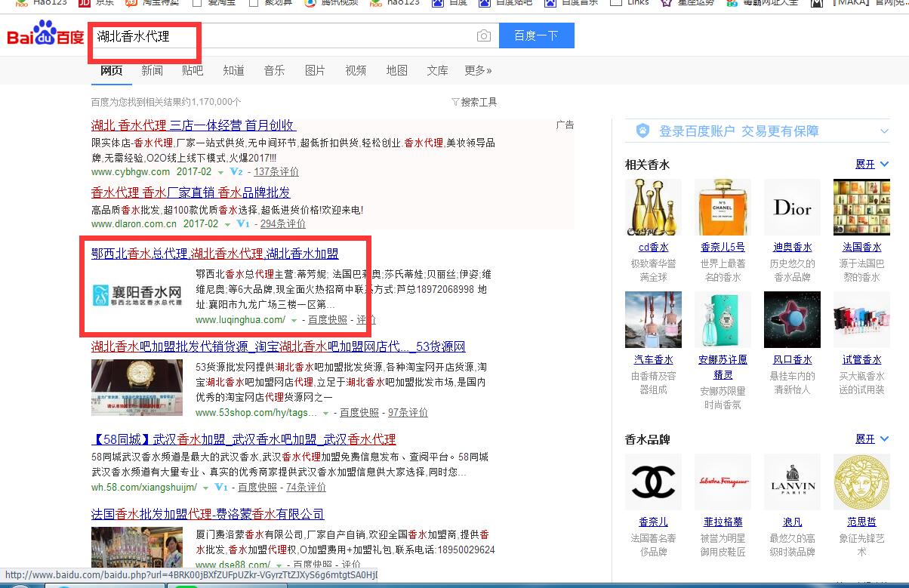909x588 pixels.
Task: Open the Salvatore Ferragamo logo image
Action: [723, 482]
